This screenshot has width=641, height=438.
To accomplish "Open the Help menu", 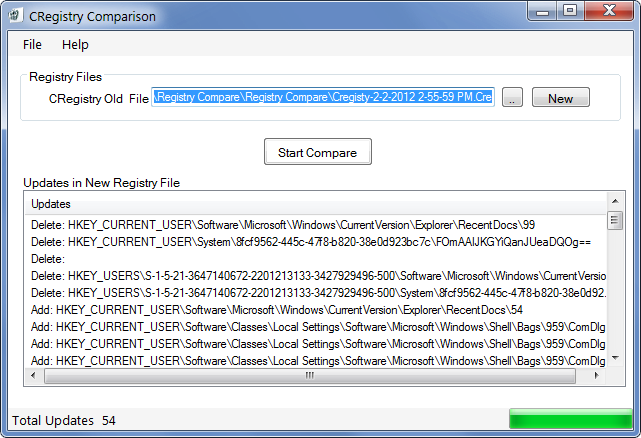I will point(75,44).
